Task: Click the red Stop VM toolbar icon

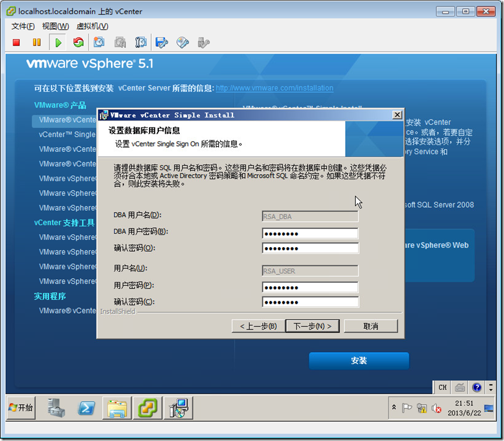Action: [16, 43]
